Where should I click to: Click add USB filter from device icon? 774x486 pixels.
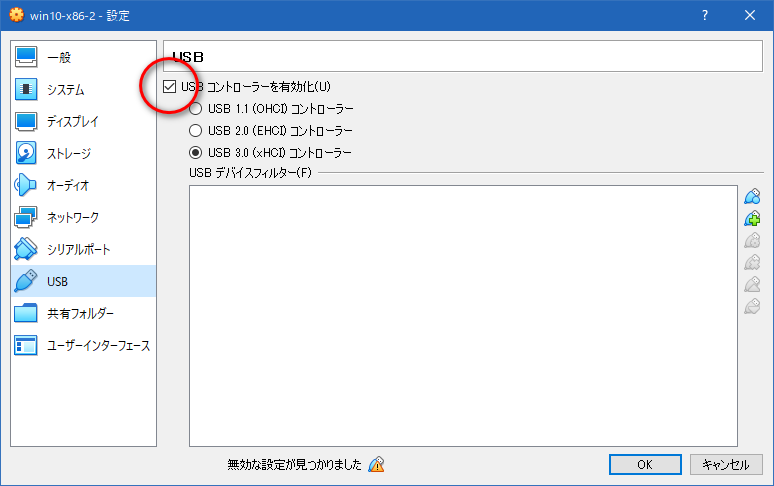point(752,218)
